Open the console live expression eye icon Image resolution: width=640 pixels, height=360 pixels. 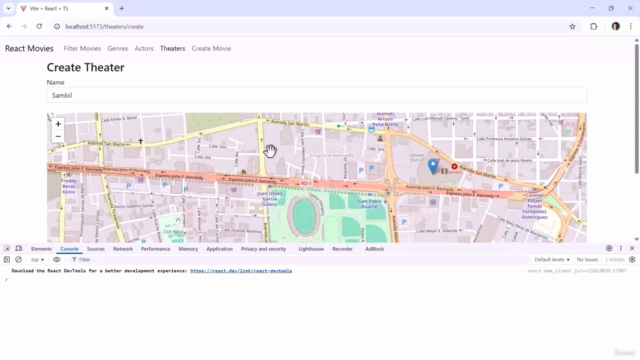(57, 260)
